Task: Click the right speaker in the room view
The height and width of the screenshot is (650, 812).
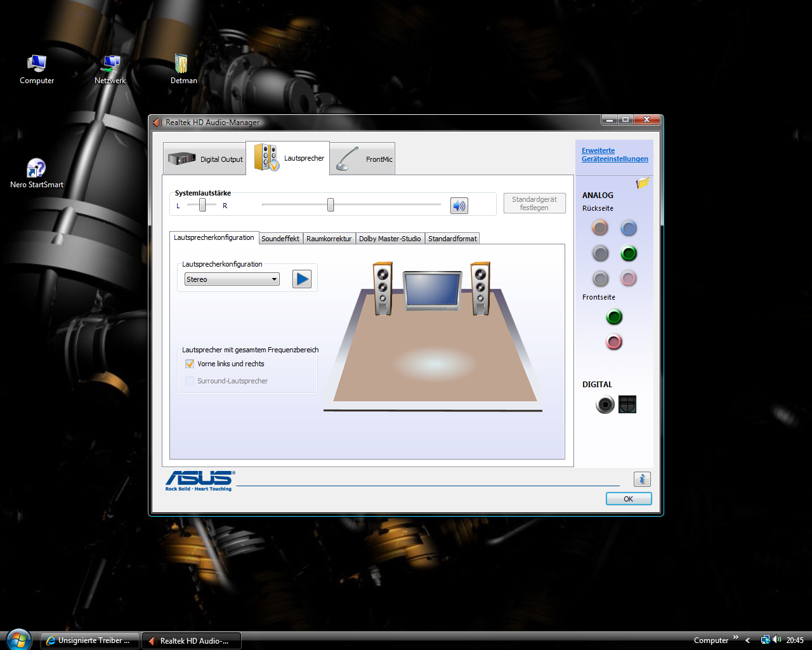Action: [480, 289]
